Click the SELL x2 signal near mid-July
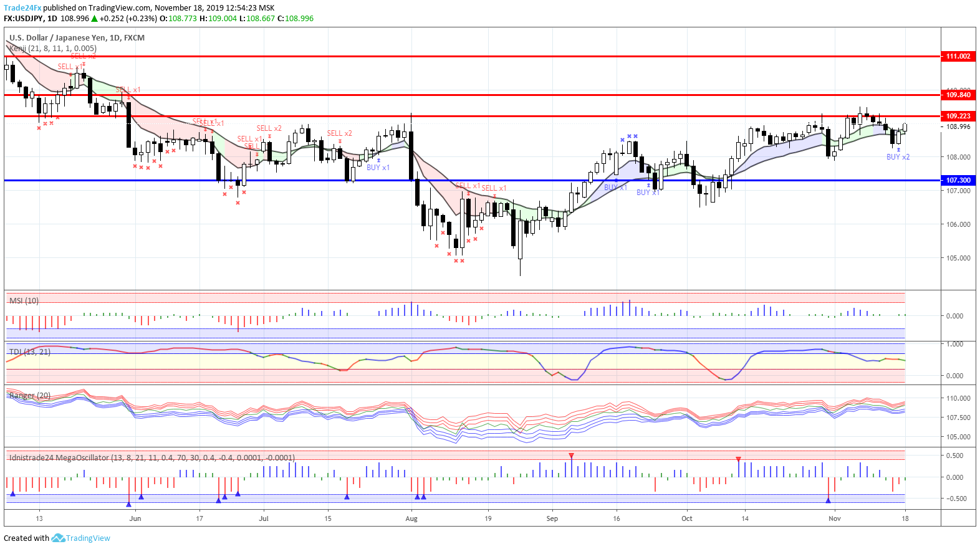Image resolution: width=980 pixels, height=549 pixels. coord(339,133)
